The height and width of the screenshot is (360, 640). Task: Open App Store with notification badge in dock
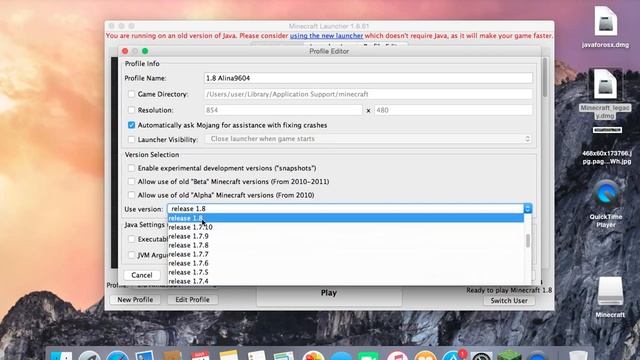453,355
